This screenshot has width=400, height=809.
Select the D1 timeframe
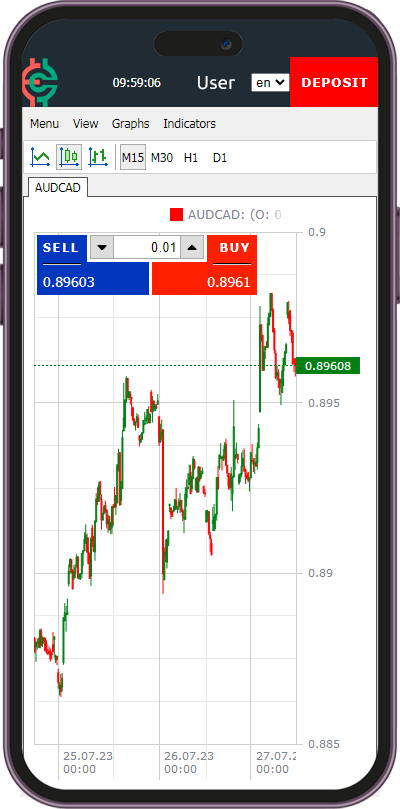[220, 157]
